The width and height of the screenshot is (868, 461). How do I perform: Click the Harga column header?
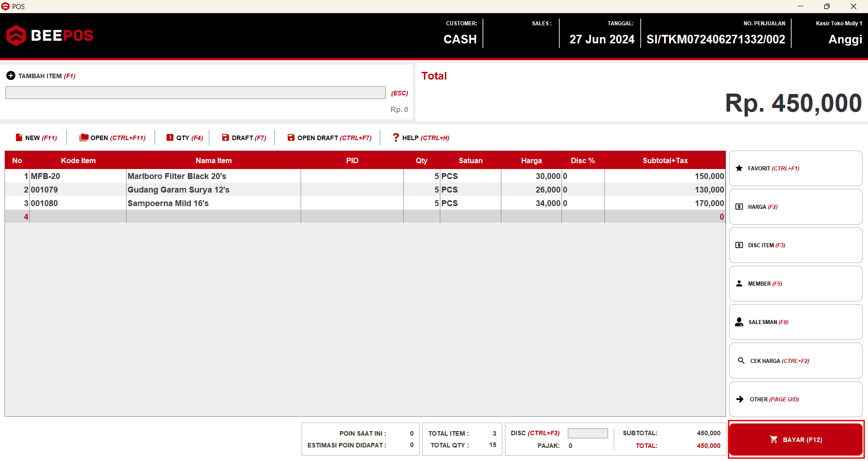click(x=531, y=160)
